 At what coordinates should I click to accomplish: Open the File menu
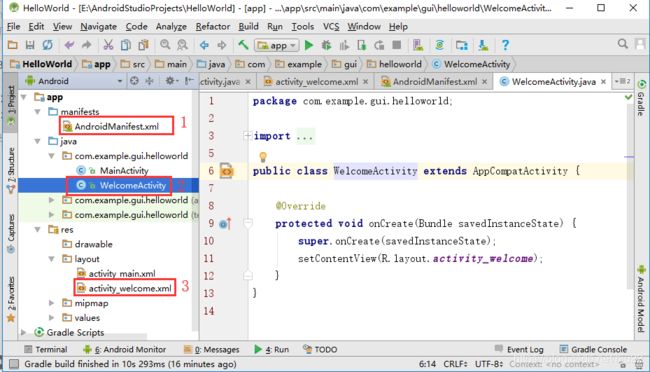(x=13, y=27)
